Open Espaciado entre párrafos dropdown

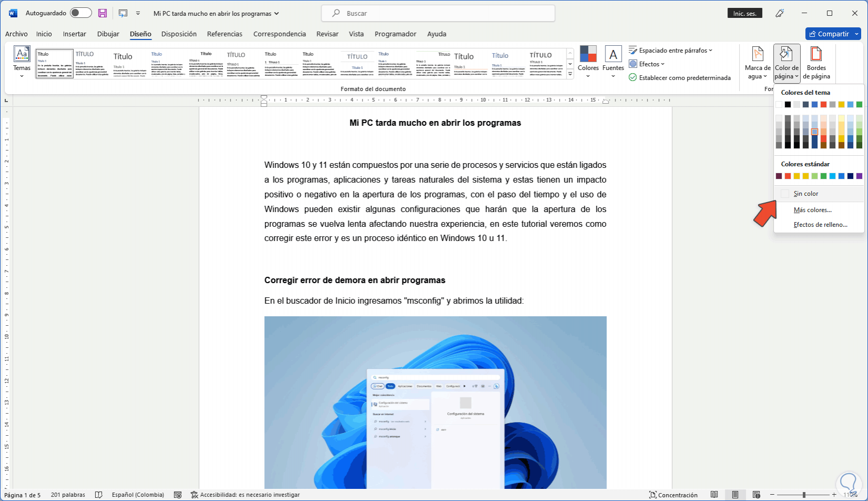point(671,51)
